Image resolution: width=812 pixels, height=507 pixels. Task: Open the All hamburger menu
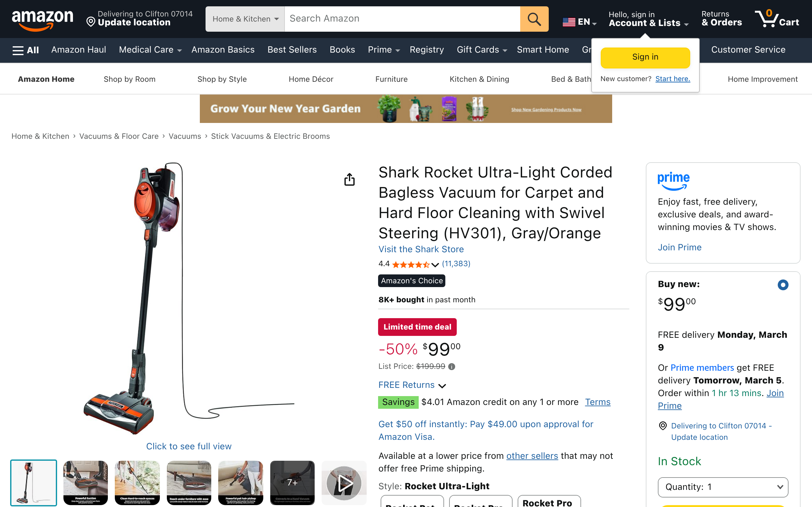pos(25,50)
